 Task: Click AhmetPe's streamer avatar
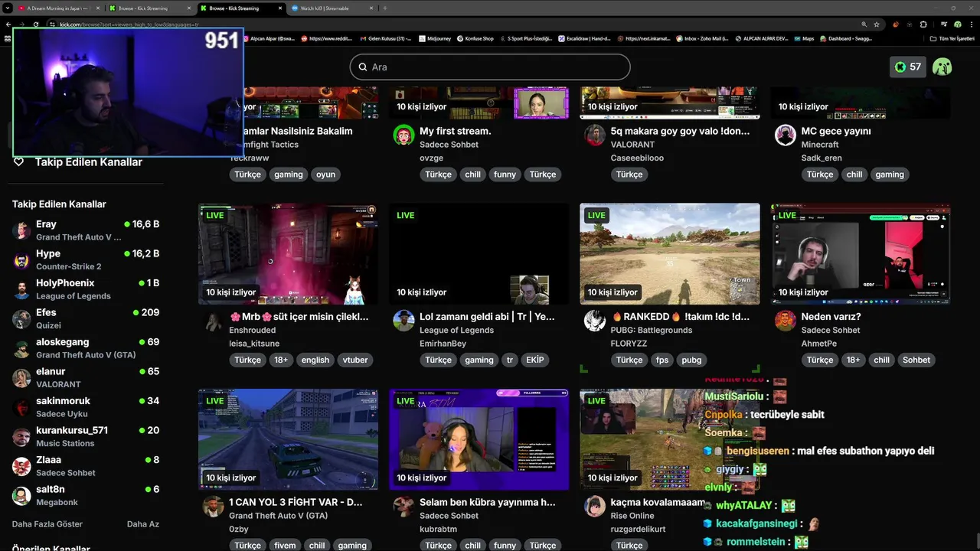point(786,321)
